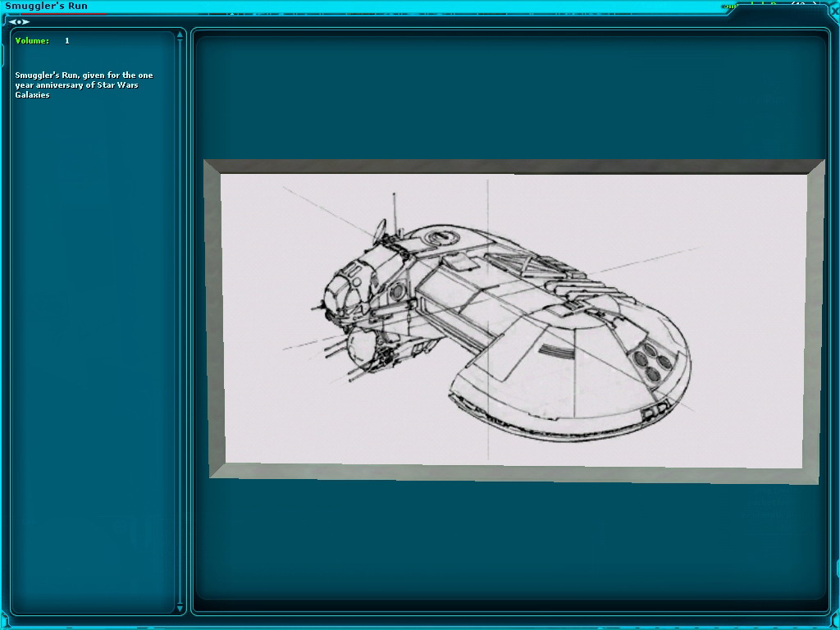Click the framed ship sketch painting preview
840x630 pixels.
(514, 322)
